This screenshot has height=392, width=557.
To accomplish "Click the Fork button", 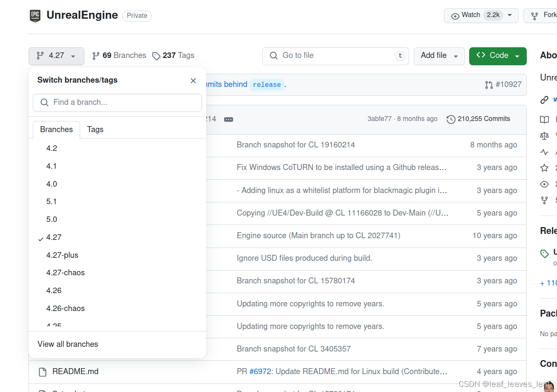I will (x=540, y=15).
